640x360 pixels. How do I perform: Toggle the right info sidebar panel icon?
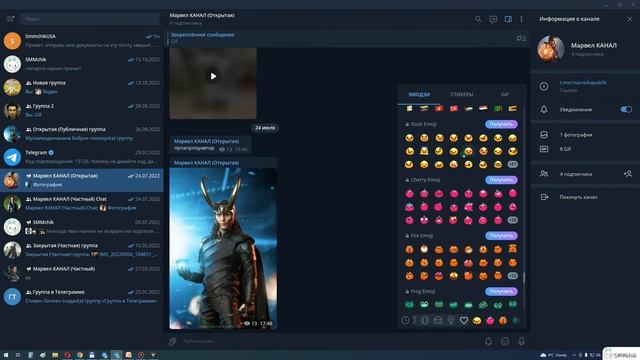508,19
